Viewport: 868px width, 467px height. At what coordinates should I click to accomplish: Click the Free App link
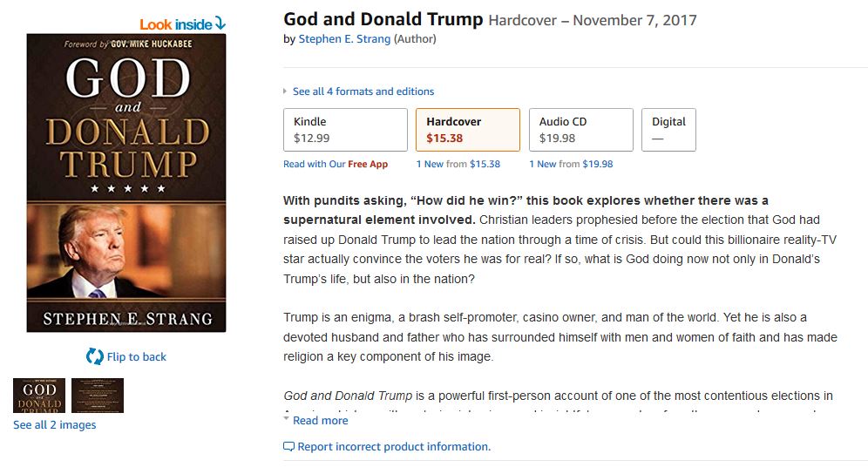coord(368,164)
